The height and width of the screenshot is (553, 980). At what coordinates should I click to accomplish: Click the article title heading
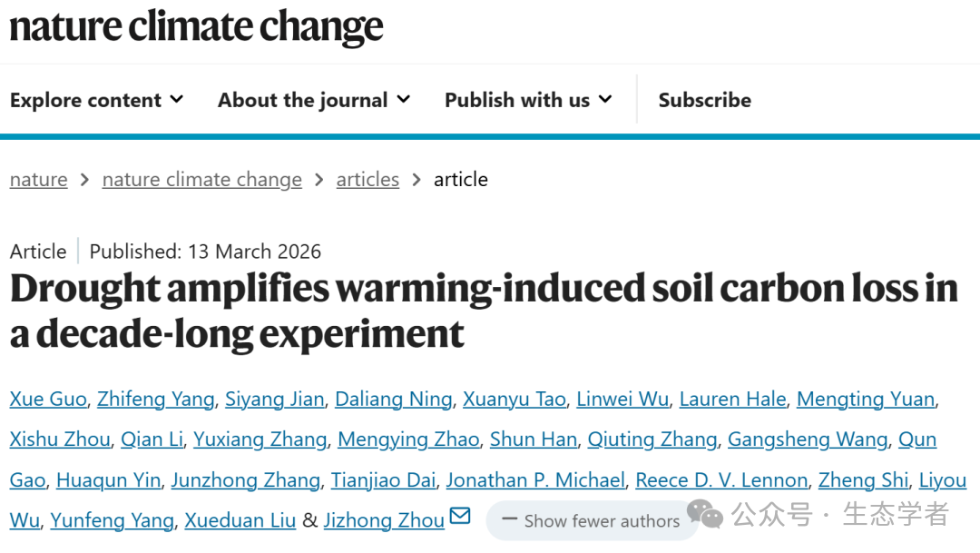(484, 311)
